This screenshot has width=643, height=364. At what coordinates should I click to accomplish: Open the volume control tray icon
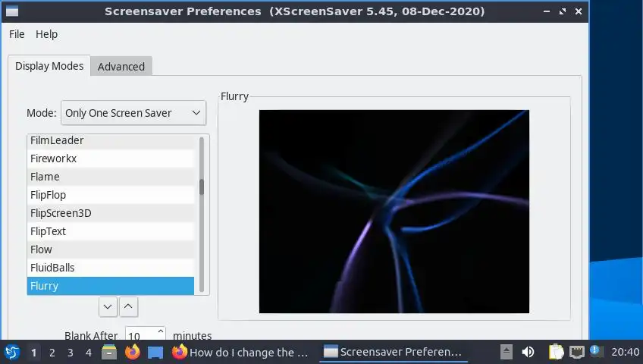(529, 352)
